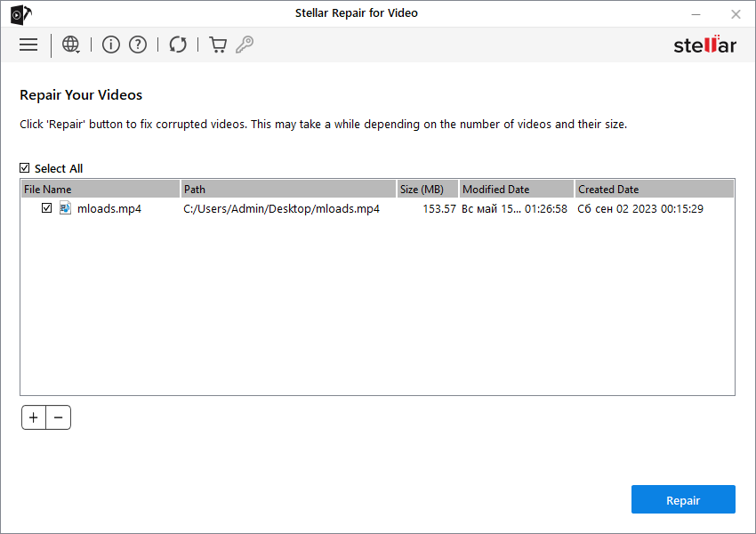Viewport: 756px width, 534px height.
Task: Click the video file icon beside mloads.mp4
Action: coord(65,207)
